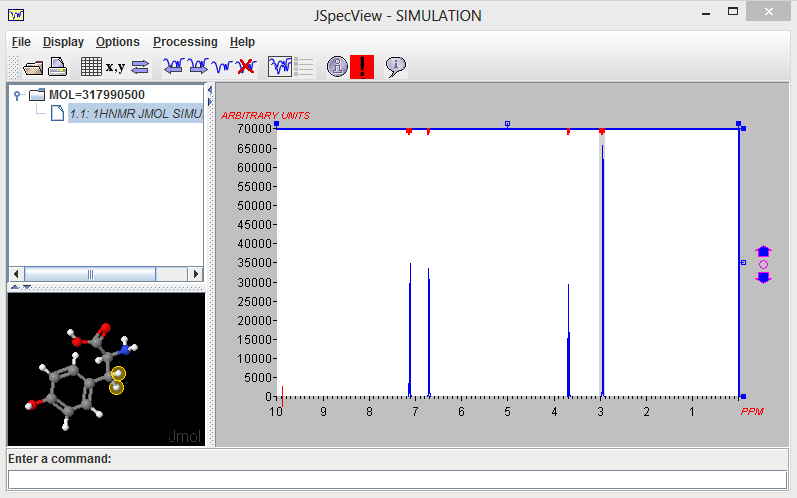Viewport: 797px width, 498px height.
Task: Open the about speech bubble icon
Action: (x=396, y=67)
